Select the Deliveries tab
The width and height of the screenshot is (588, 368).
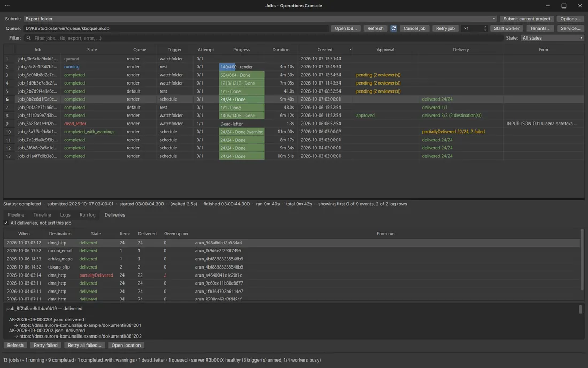(115, 215)
